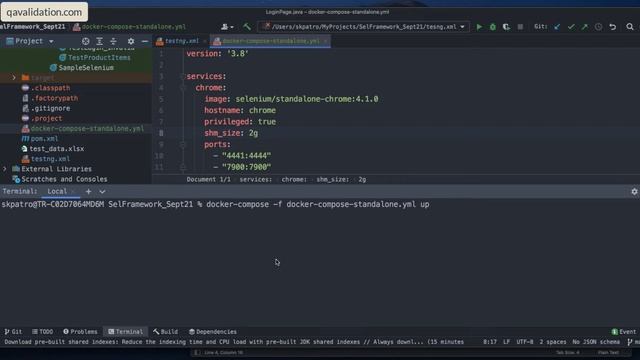Click the shared indexes notification message

click(x=234, y=342)
